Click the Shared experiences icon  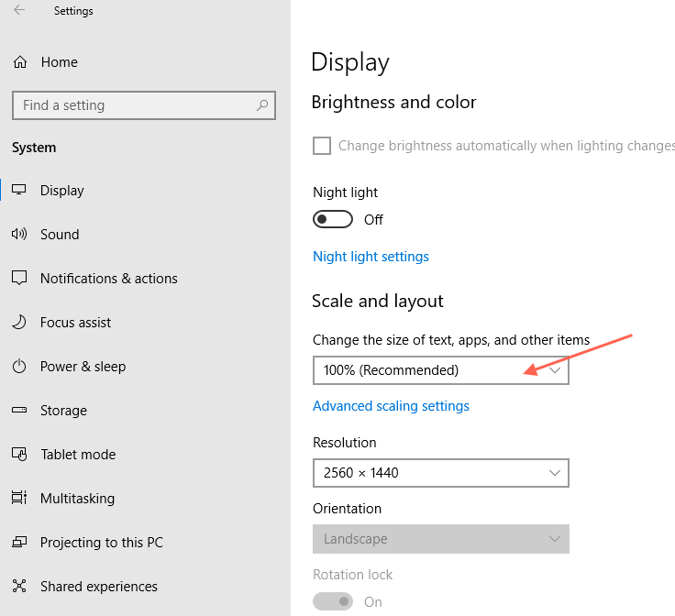click(x=19, y=587)
